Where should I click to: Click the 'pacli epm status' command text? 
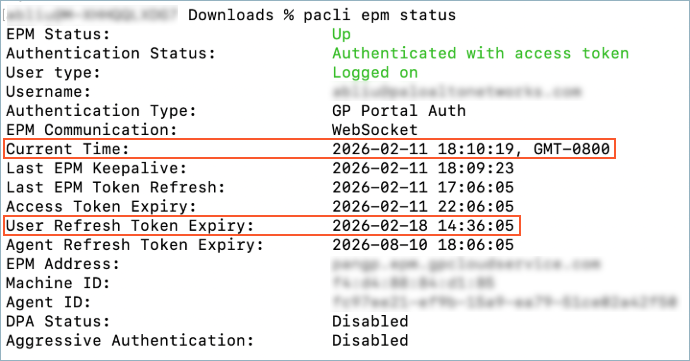coord(380,15)
